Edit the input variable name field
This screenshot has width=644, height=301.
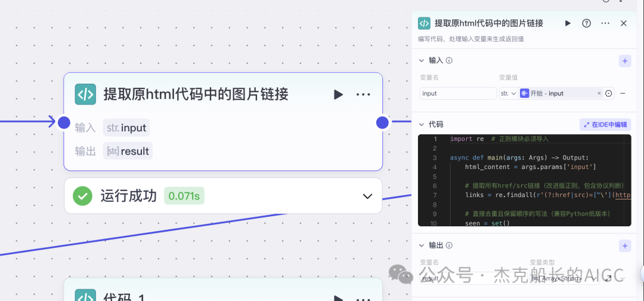click(x=458, y=93)
